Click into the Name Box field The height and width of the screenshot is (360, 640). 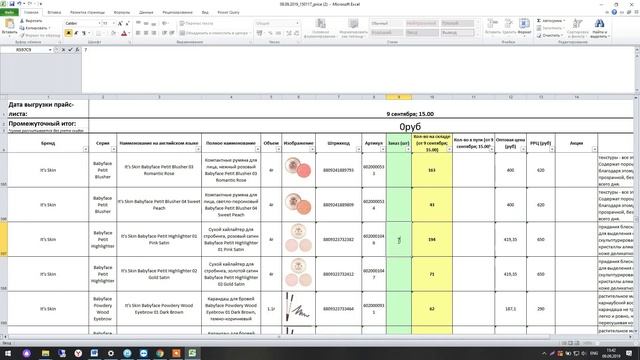point(24,49)
